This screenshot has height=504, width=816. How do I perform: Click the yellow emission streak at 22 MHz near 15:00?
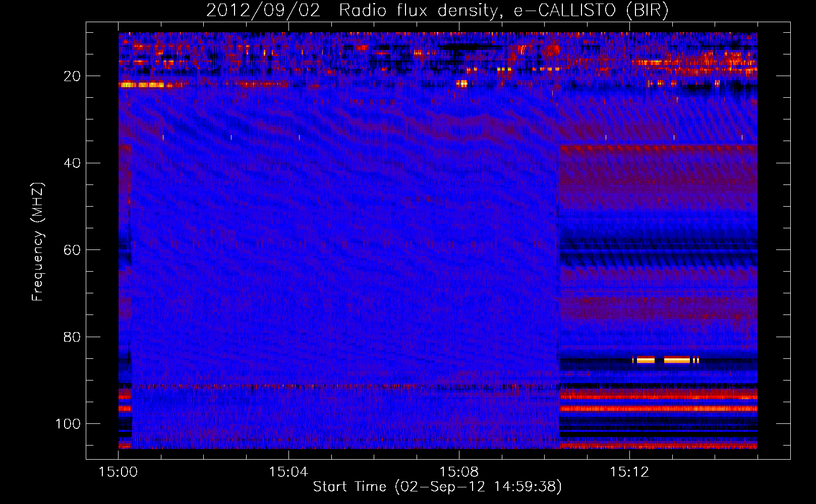(x=142, y=85)
